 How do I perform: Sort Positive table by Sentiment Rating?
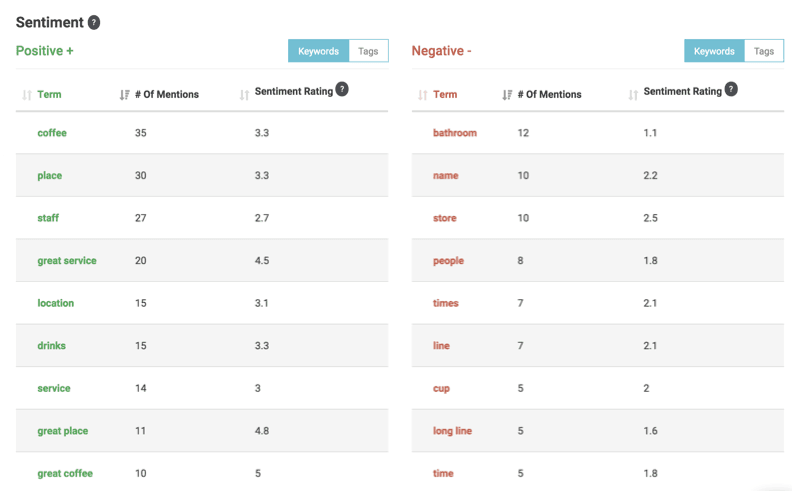pyautogui.click(x=244, y=95)
